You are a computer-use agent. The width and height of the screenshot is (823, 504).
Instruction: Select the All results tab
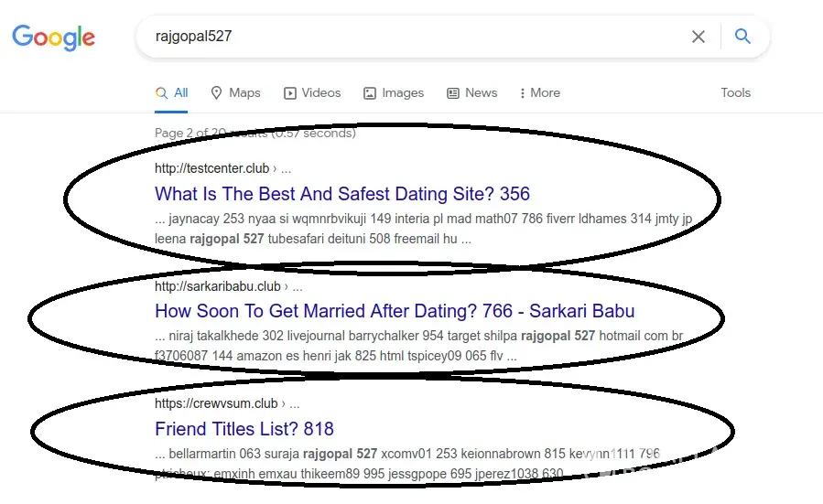tap(171, 92)
